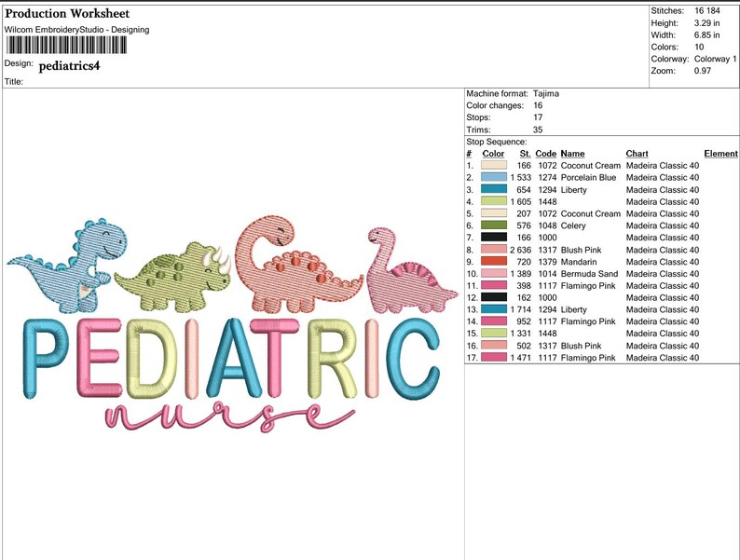Viewport: 740px width, 560px height.
Task: Click the Stop Sequence label
Action: click(497, 142)
